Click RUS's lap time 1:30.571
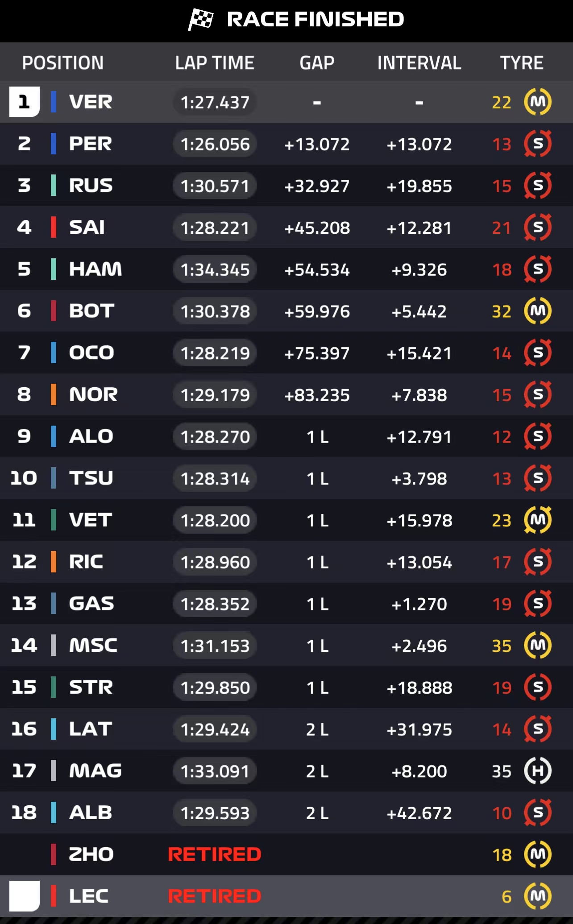The height and width of the screenshot is (924, 573). click(215, 186)
